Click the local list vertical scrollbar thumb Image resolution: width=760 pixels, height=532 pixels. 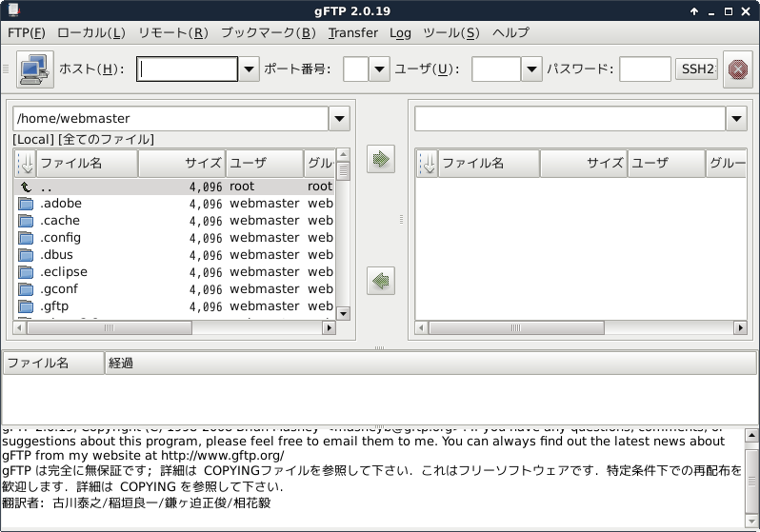click(x=343, y=171)
